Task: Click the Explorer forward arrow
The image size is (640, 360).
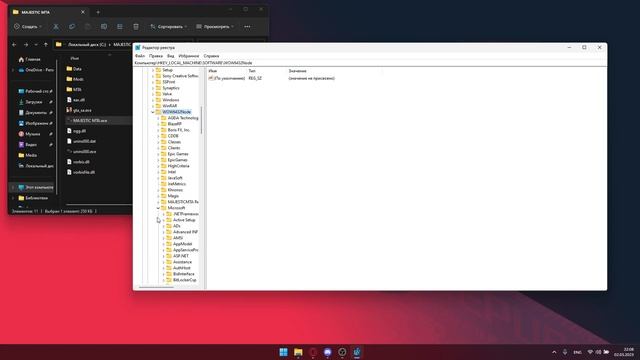Action: (26, 44)
